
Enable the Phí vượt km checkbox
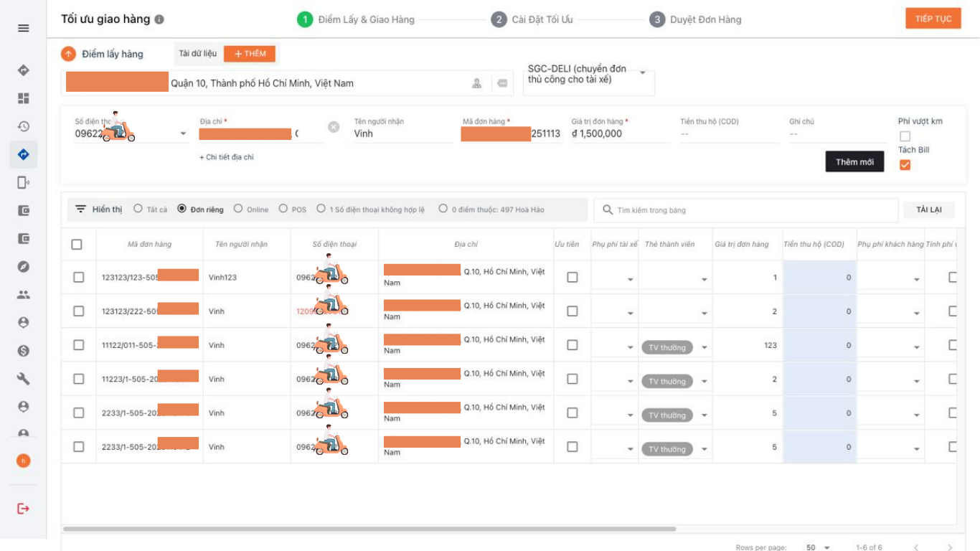[905, 136]
